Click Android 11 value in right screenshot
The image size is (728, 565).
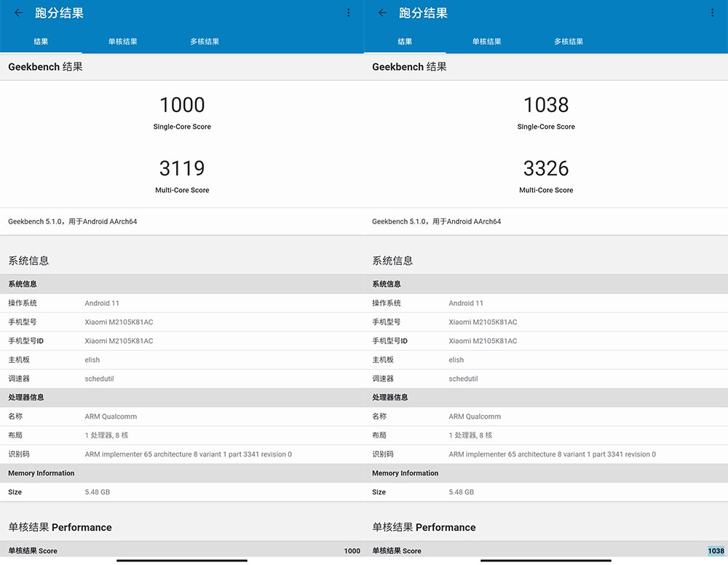pos(466,303)
